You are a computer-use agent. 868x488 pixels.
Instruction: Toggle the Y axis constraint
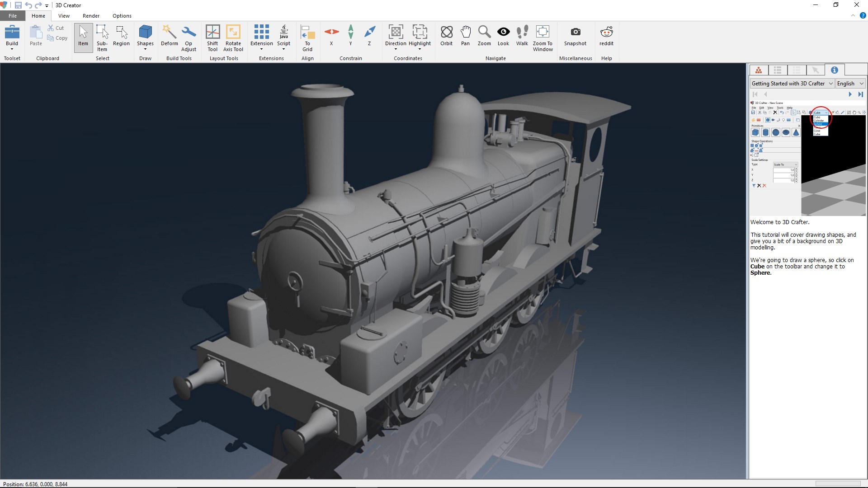[x=350, y=38]
